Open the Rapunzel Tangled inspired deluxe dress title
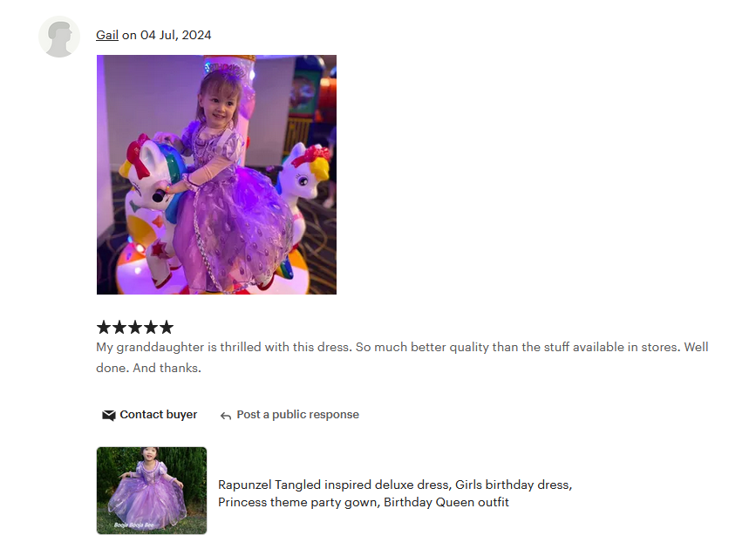This screenshot has width=756, height=556. (395, 485)
